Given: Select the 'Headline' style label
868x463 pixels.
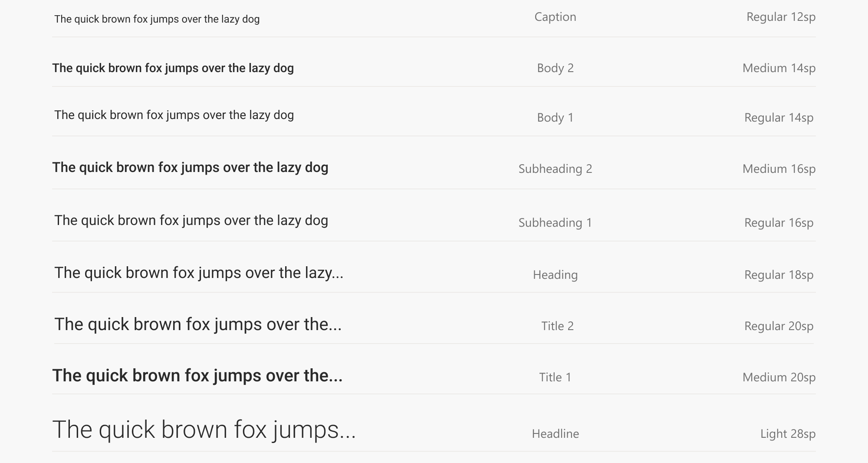Looking at the screenshot, I should pyautogui.click(x=555, y=434).
